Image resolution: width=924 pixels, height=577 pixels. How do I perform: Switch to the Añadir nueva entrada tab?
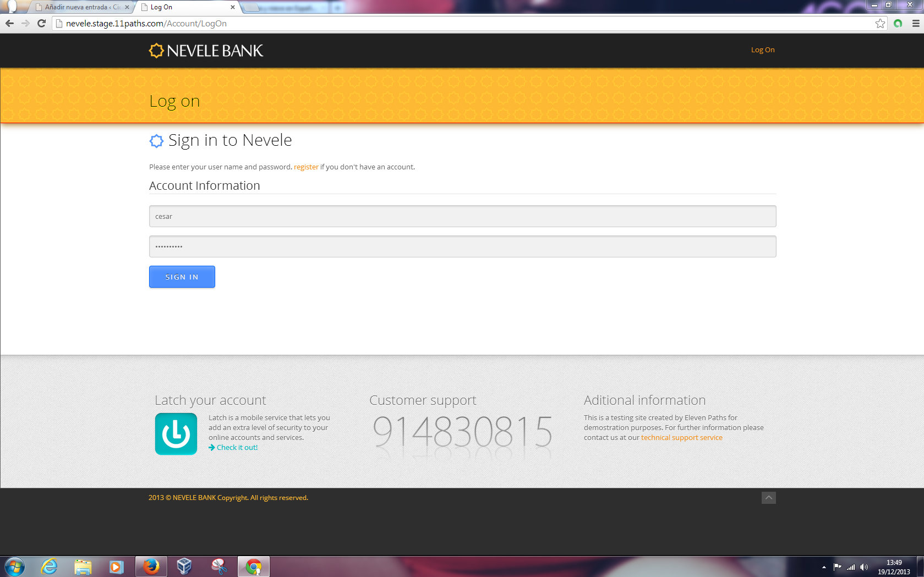81,7
